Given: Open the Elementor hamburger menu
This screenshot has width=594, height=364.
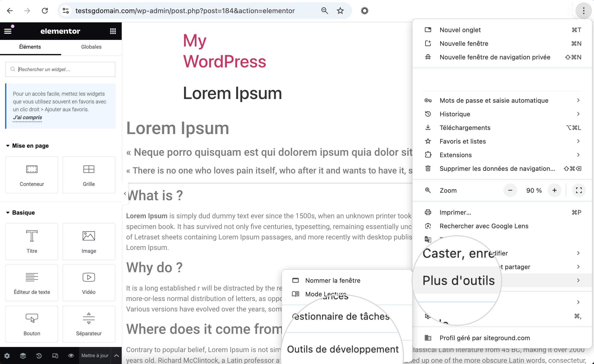Looking at the screenshot, I should 8,31.
